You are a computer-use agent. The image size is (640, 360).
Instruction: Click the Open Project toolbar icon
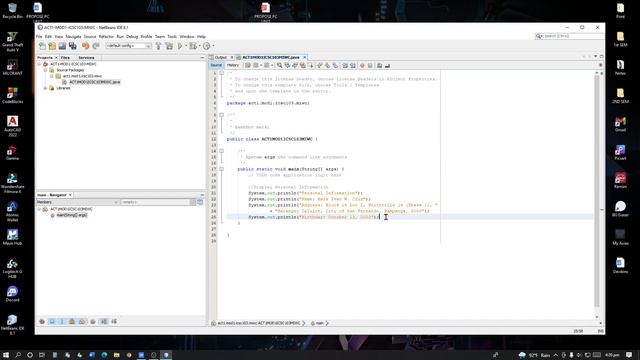[x=62, y=46]
